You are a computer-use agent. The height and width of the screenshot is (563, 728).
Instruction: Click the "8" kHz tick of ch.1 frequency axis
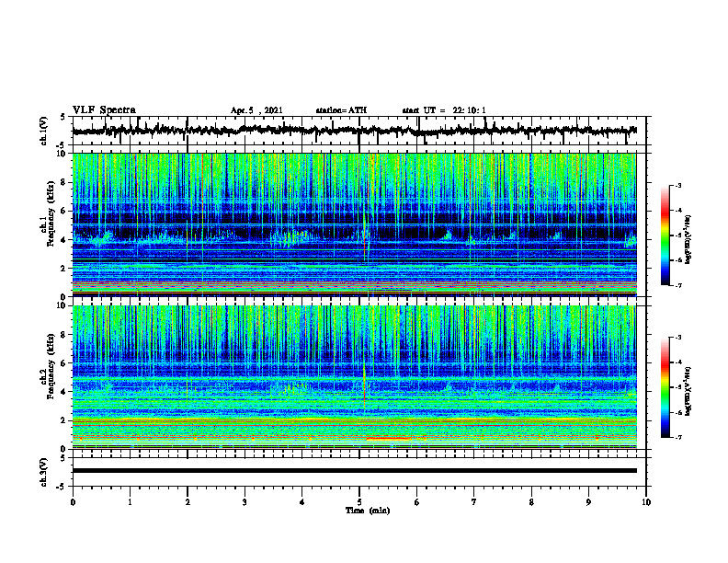tap(64, 182)
